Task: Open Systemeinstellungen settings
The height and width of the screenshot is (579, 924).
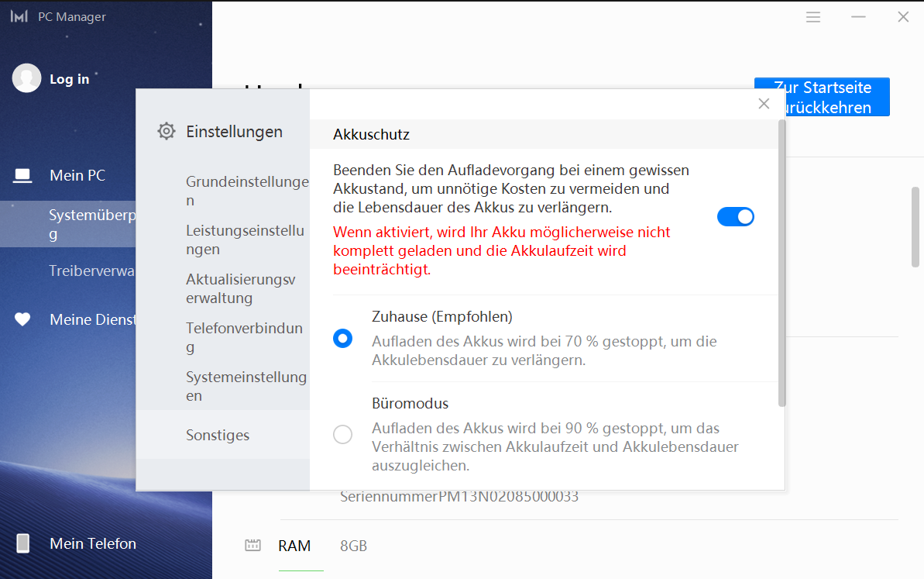Action: pyautogui.click(x=246, y=385)
